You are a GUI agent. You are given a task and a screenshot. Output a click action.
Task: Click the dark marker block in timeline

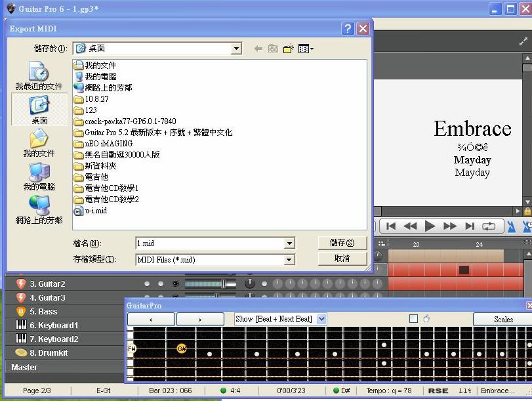pyautogui.click(x=464, y=270)
